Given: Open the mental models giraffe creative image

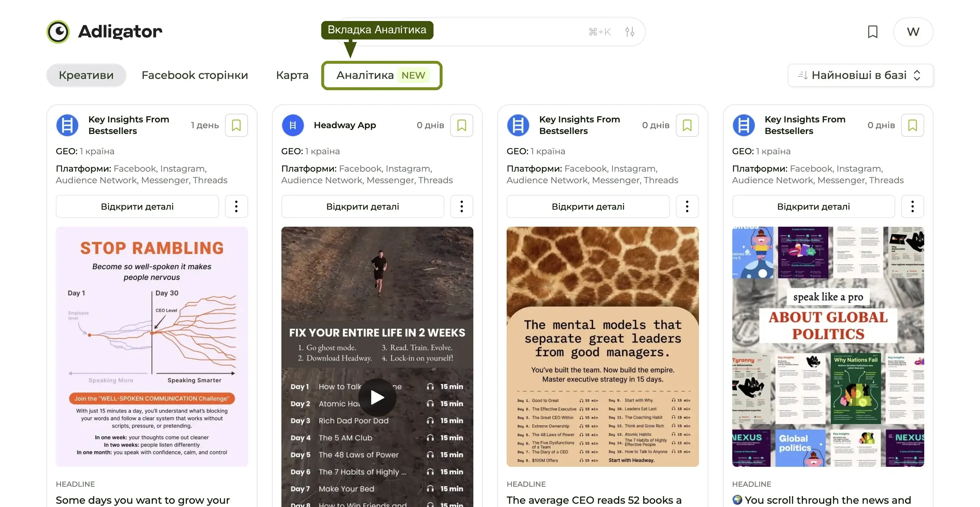Looking at the screenshot, I should (603, 347).
